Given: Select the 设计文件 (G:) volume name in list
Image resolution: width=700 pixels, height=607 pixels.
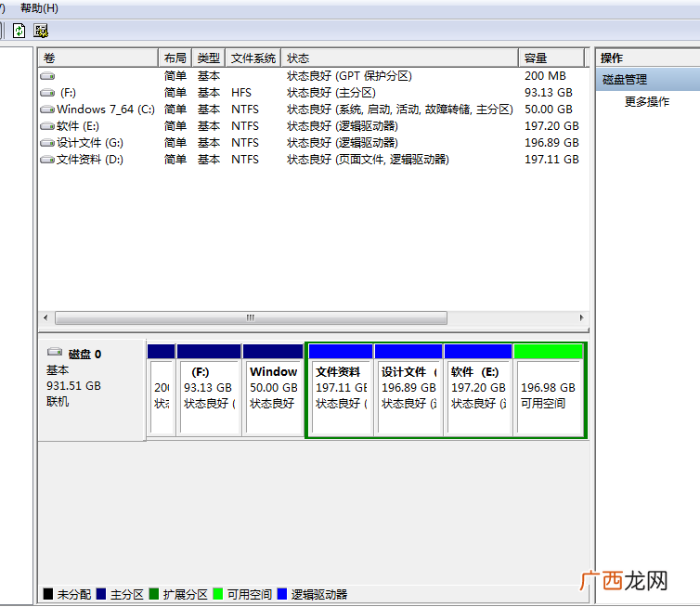Looking at the screenshot, I should tap(90, 143).
